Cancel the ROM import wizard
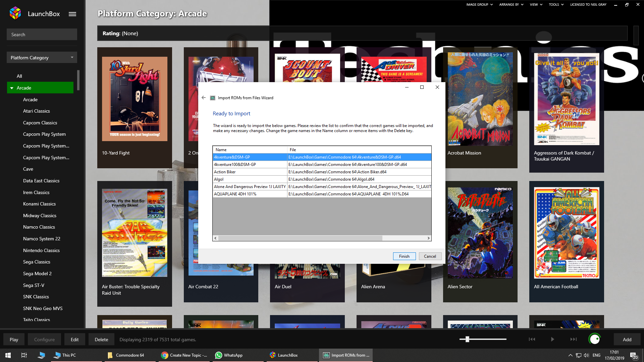 pyautogui.click(x=430, y=256)
